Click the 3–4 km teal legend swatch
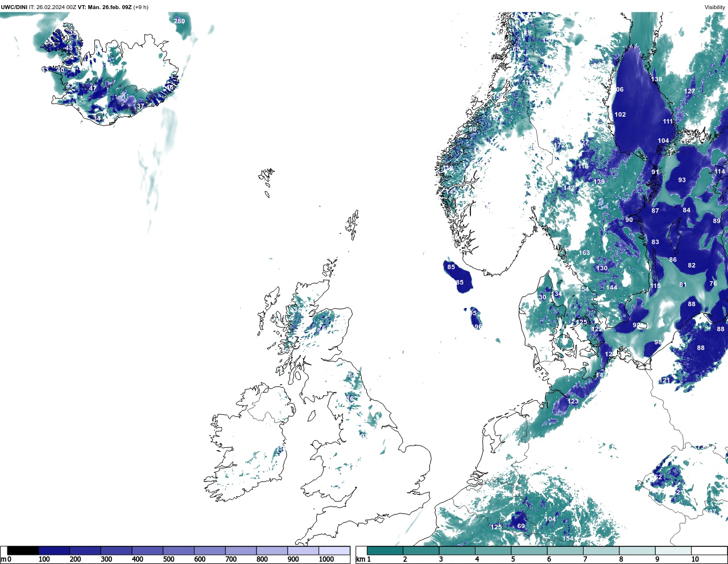Viewport: 728px width, 564px height. click(457, 550)
